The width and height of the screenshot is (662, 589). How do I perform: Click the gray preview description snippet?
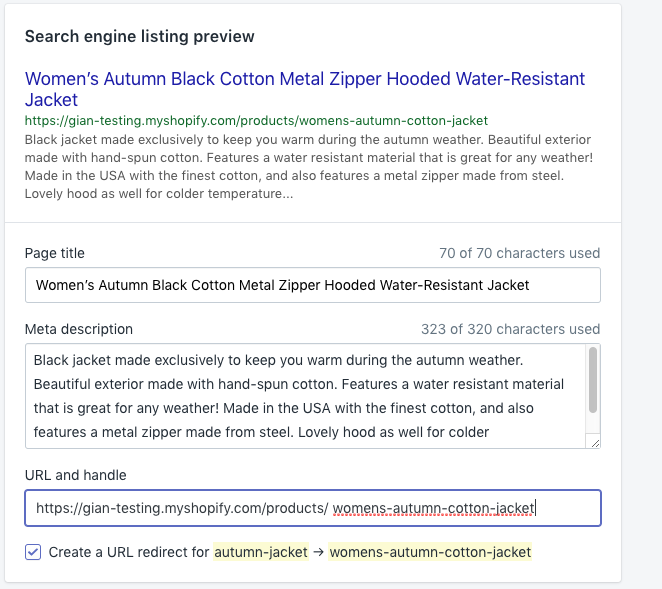click(309, 166)
